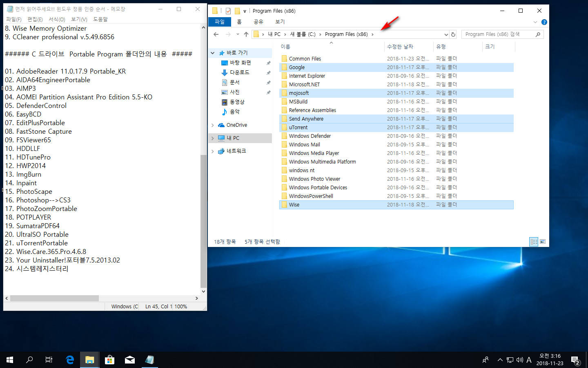Expand breadcrumb arrow after Program Files (x86)
588x368 pixels.
point(372,34)
